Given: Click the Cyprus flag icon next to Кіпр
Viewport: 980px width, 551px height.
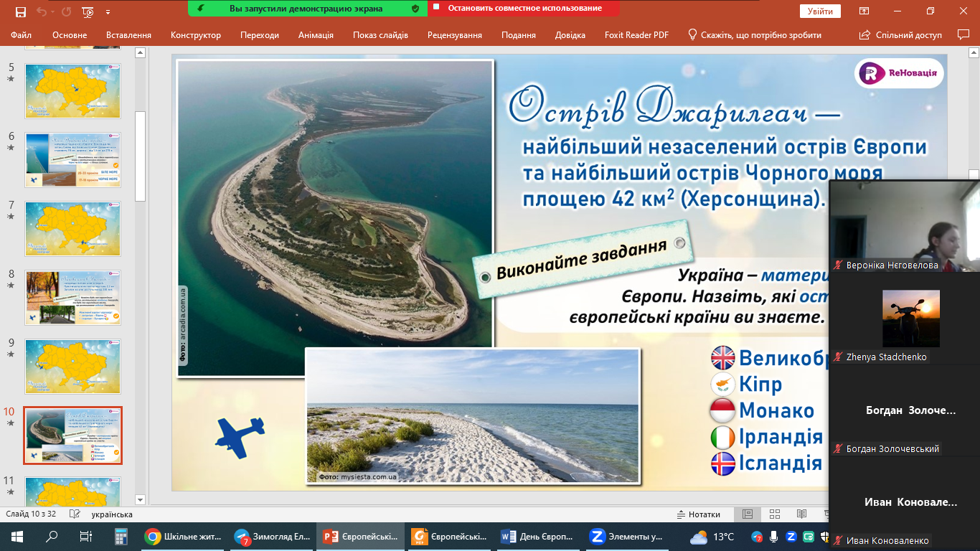Looking at the screenshot, I should coord(722,384).
